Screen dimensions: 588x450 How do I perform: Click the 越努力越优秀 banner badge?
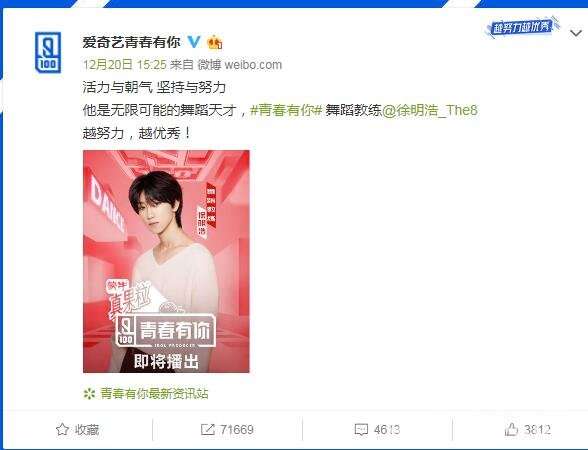522,26
